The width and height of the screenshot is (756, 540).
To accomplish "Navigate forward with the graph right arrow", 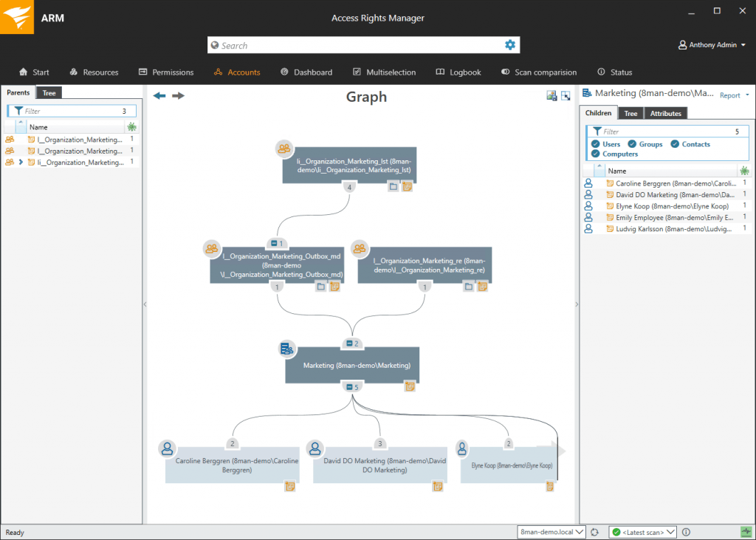I will coord(179,95).
